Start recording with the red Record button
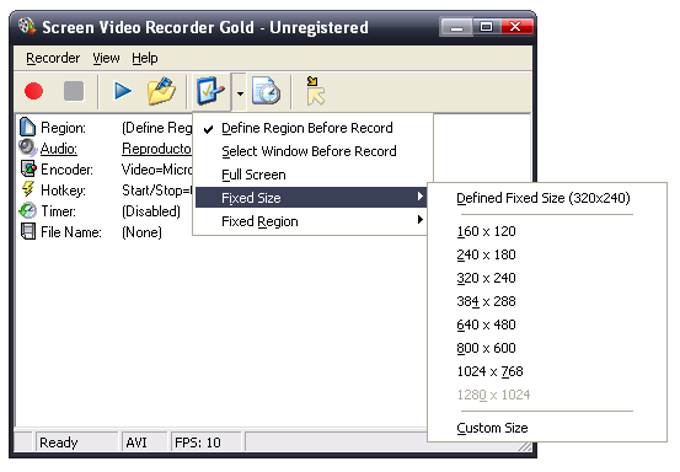Image resolution: width=680 pixels, height=472 pixels. [x=34, y=92]
